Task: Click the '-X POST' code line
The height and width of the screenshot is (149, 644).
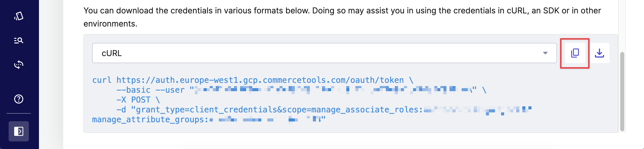Action: pyautogui.click(x=138, y=100)
